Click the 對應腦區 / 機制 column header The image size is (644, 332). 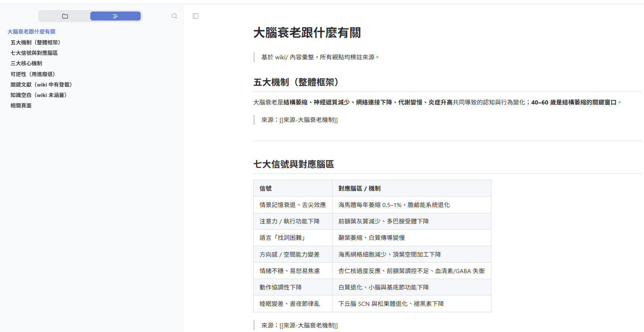[359, 188]
